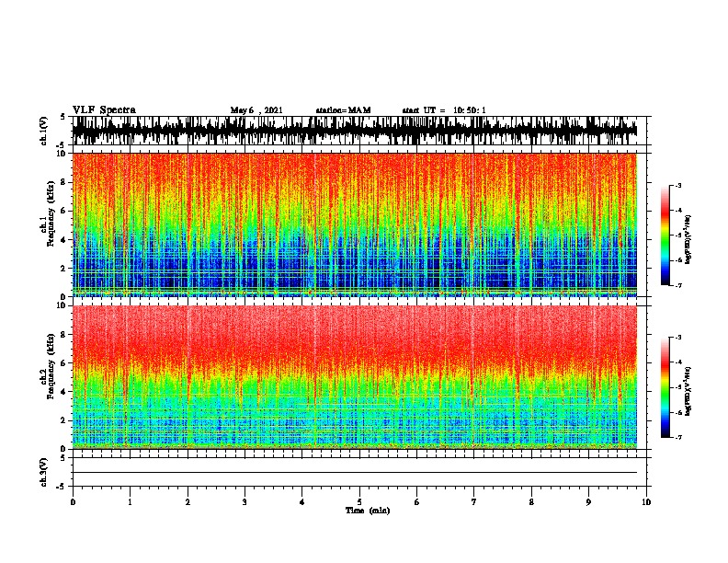Click time axis tick label "8"

[531, 502]
